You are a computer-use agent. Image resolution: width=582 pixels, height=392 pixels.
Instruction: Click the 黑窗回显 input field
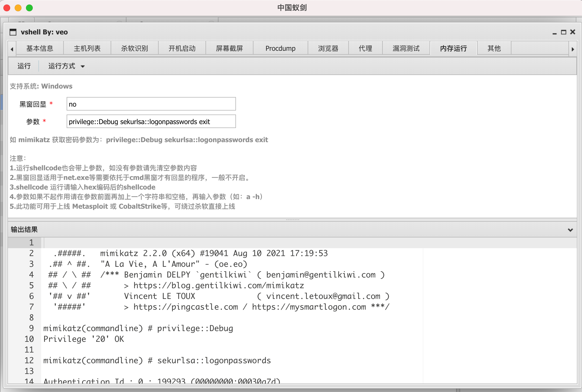pos(151,104)
